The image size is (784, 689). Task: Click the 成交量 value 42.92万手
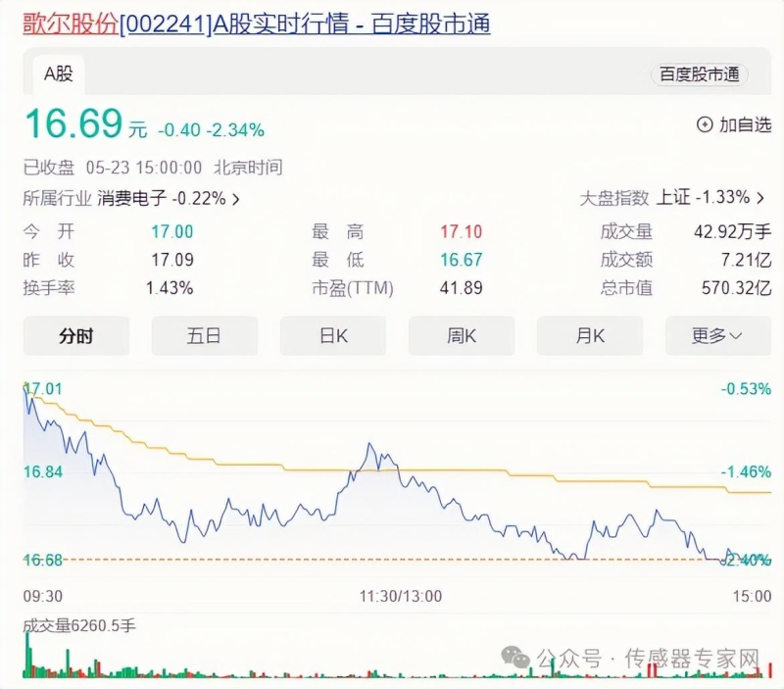tap(732, 231)
